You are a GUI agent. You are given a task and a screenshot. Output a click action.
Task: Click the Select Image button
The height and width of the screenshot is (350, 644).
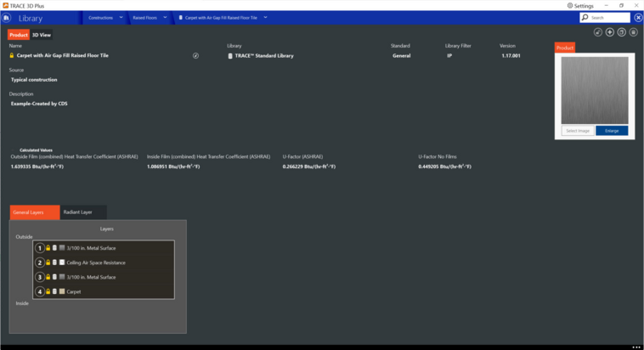pyautogui.click(x=578, y=131)
